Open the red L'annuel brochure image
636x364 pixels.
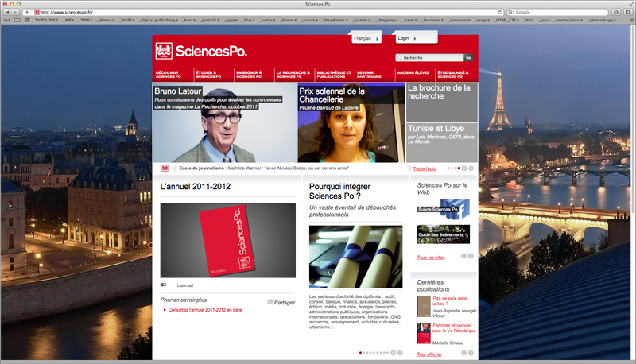tap(228, 240)
